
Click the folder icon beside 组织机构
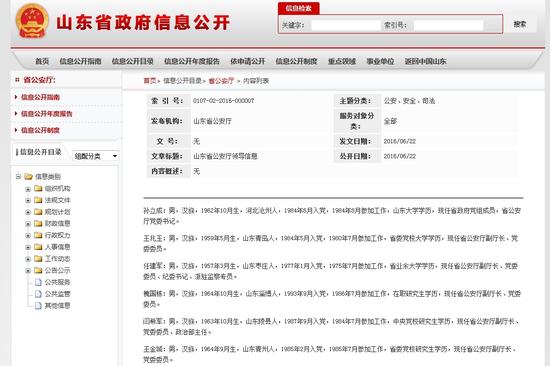click(38, 188)
